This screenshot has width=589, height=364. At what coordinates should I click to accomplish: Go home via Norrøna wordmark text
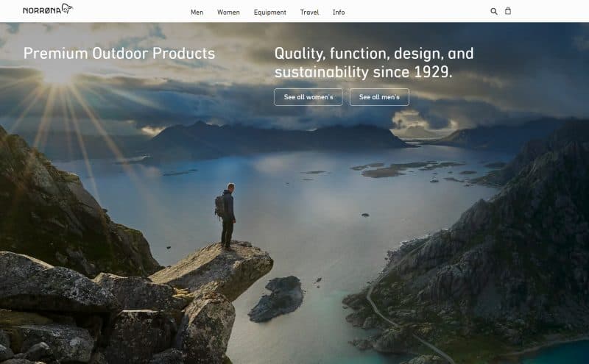tap(41, 11)
